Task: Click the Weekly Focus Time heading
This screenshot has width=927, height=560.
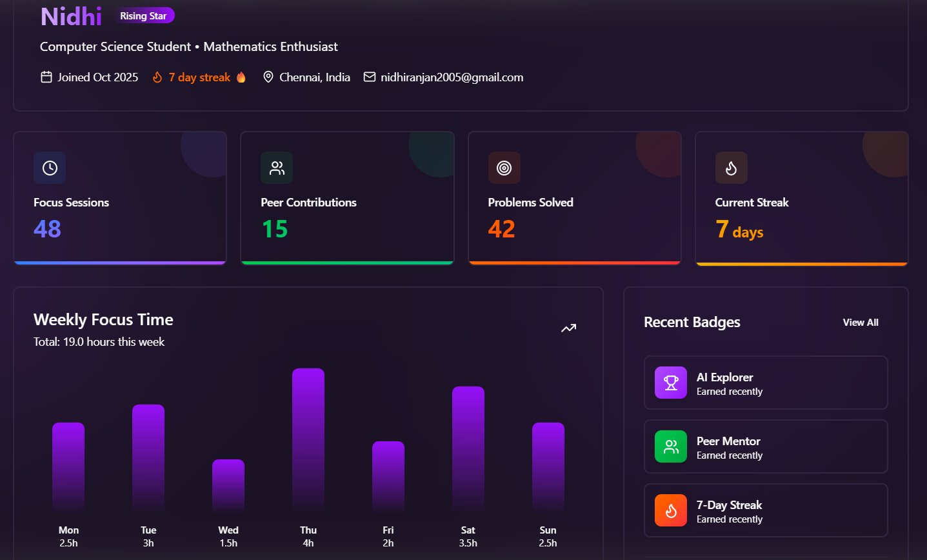Action: (103, 319)
